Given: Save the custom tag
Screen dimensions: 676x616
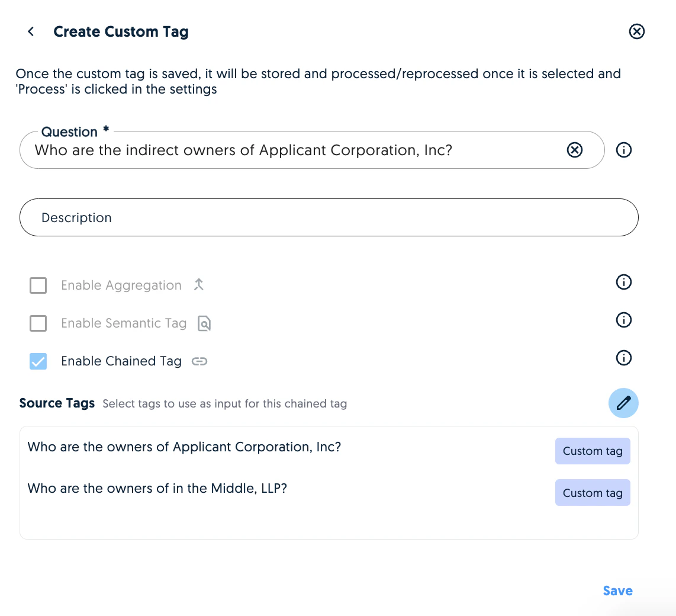Looking at the screenshot, I should (x=618, y=591).
